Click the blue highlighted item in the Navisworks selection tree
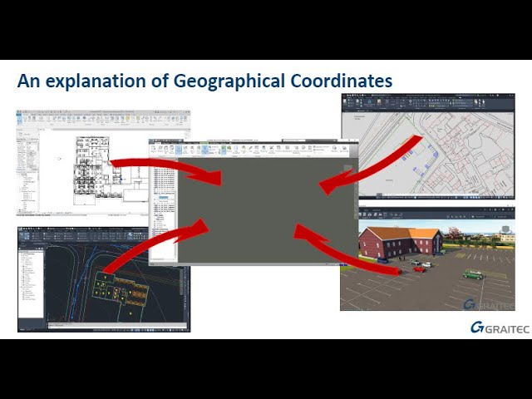Image resolution: width=532 pixels, height=399 pixels. click(164, 197)
